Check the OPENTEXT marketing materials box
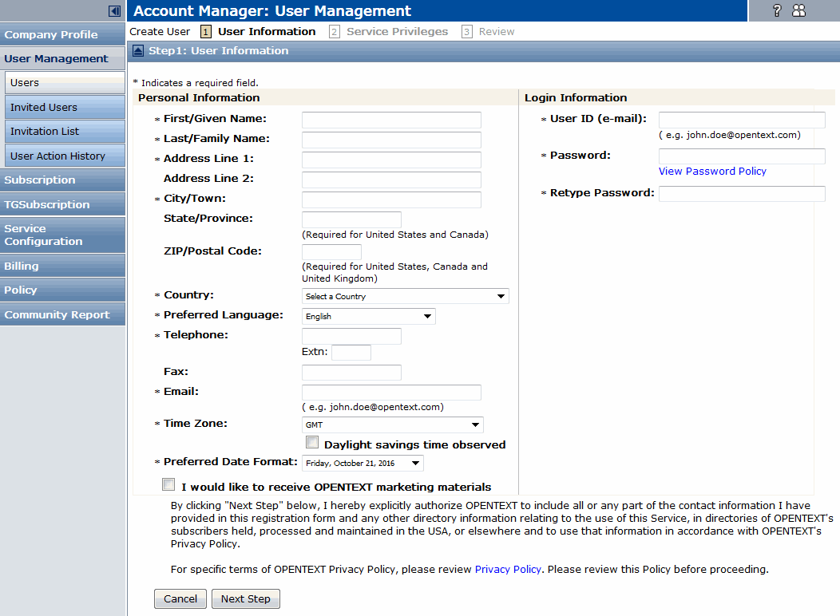Image resolution: width=840 pixels, height=616 pixels. (168, 484)
